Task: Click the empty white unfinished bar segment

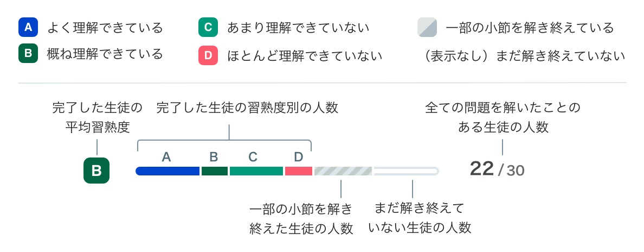Action: coord(406,171)
